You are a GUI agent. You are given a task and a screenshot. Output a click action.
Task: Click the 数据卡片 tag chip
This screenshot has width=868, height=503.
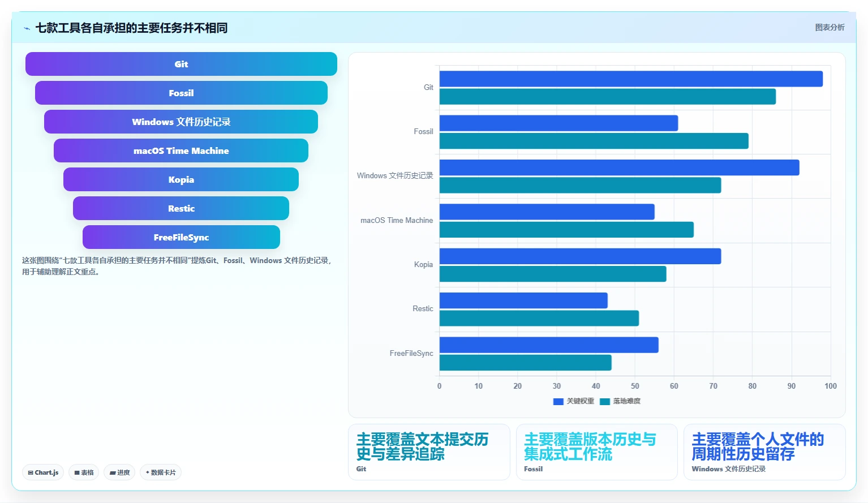(x=161, y=472)
